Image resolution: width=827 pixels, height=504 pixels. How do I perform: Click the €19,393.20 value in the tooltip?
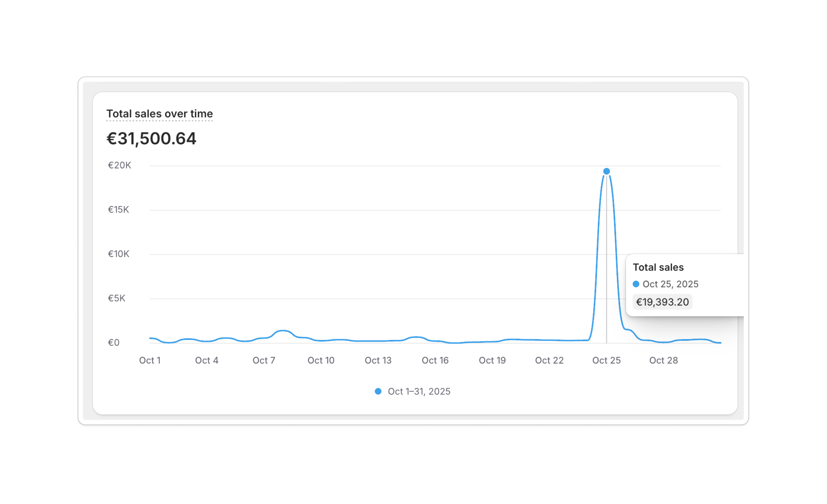click(x=662, y=302)
